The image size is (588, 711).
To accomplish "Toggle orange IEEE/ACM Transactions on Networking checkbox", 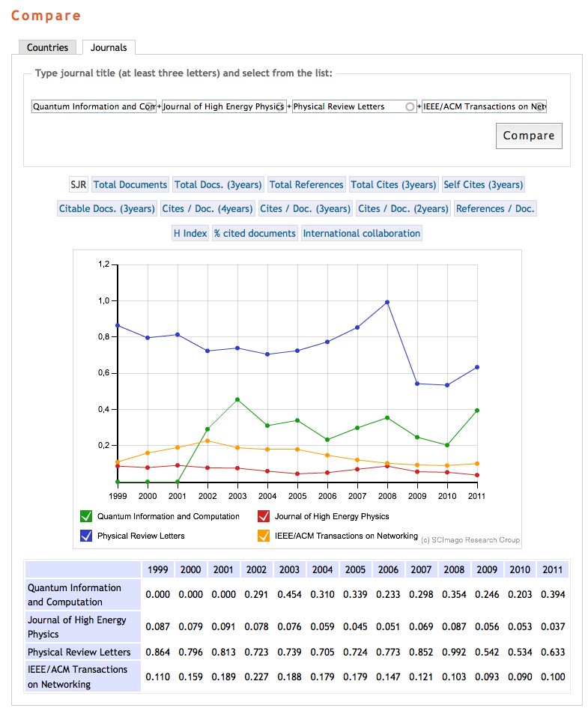I will click(x=264, y=536).
